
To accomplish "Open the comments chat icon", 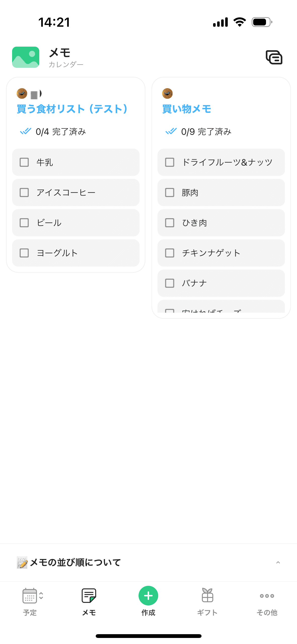I will pos(274,57).
